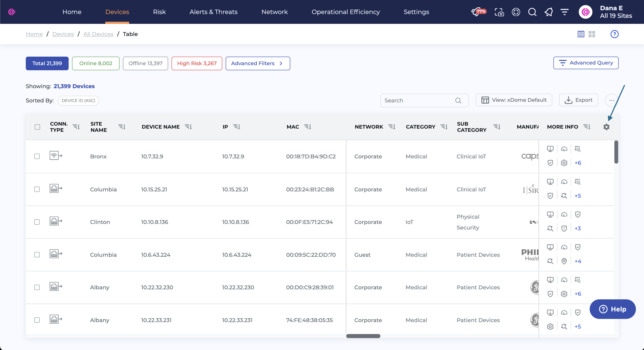The width and height of the screenshot is (644, 350).
Task: Click the columns table view icon
Action: (581, 34)
